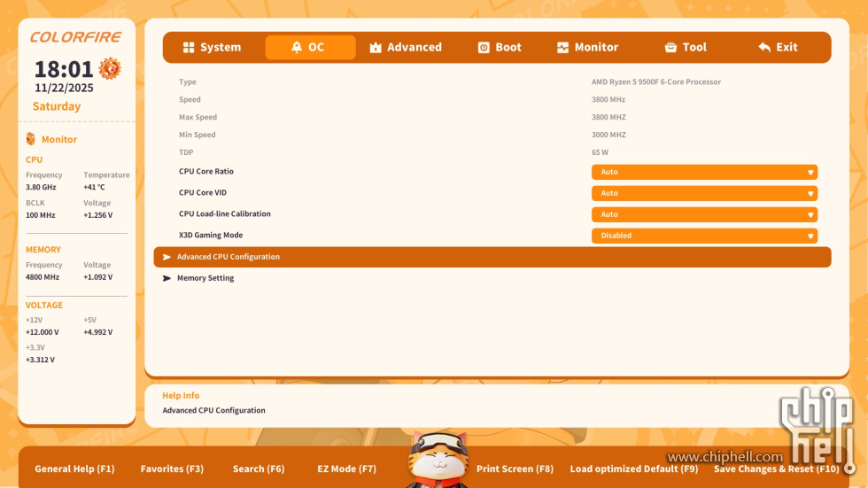Open the Memory Setting submenu
The width and height of the screenshot is (868, 488).
[205, 278]
